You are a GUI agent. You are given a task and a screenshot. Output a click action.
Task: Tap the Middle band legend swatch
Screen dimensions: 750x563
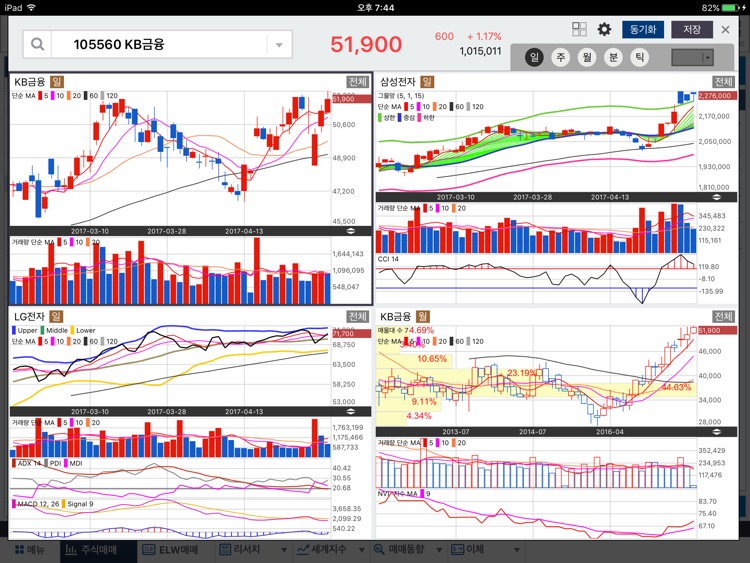point(43,330)
